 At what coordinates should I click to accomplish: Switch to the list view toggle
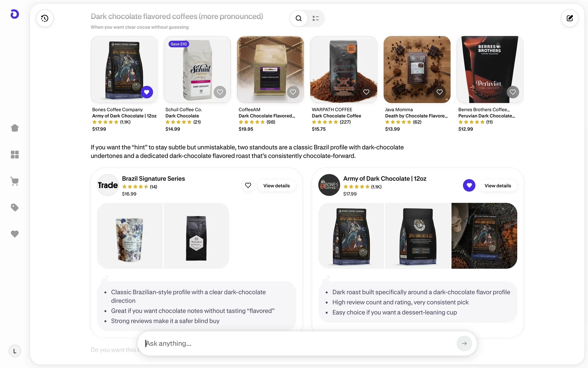coord(316,18)
